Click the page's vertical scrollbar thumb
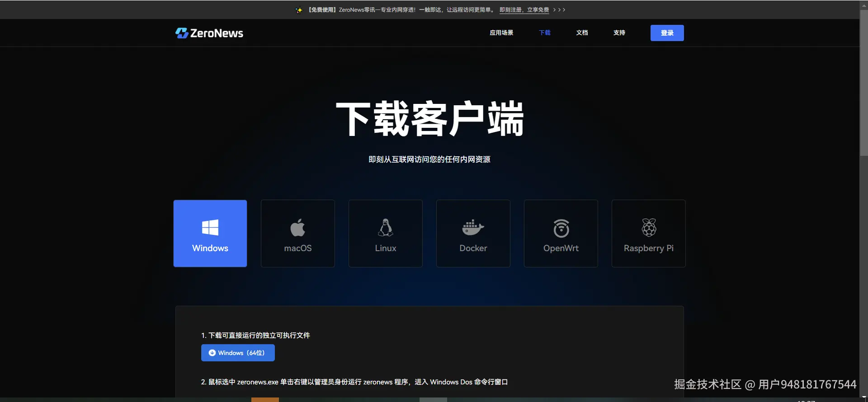 pos(863,83)
